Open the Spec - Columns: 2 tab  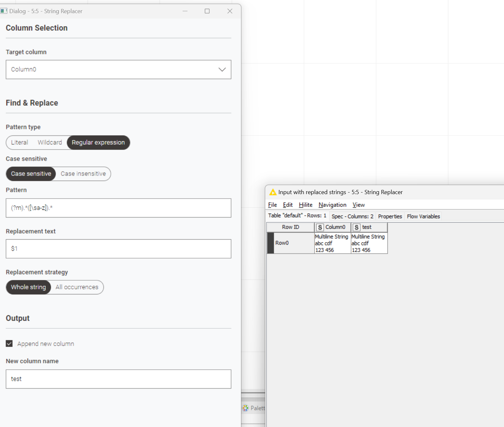[352, 217]
